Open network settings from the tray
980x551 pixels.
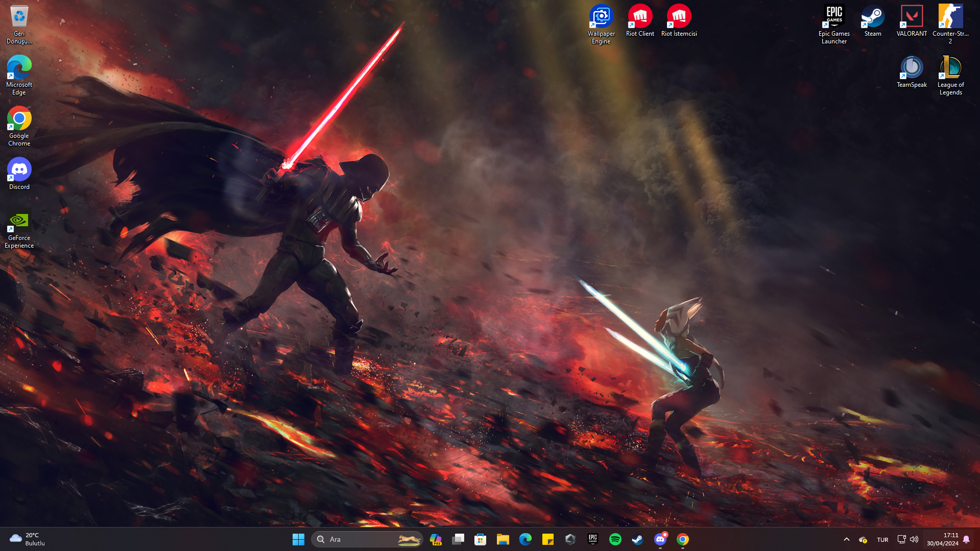901,539
